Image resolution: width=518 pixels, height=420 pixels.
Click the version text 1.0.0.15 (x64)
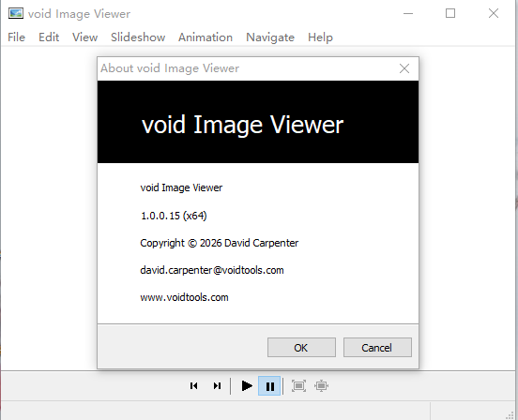(174, 216)
